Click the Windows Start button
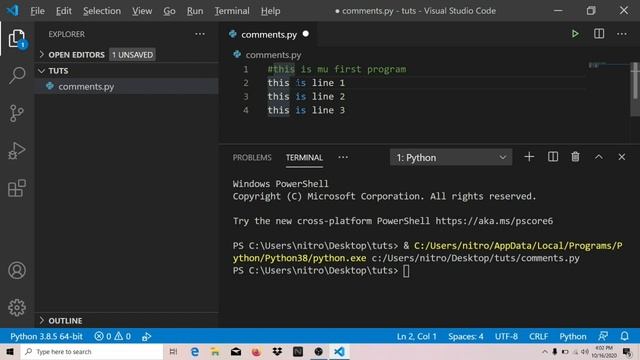640x360 pixels. 10,351
